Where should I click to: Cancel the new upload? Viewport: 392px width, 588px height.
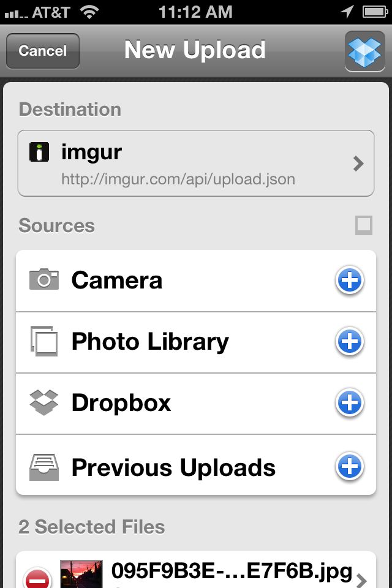click(43, 51)
